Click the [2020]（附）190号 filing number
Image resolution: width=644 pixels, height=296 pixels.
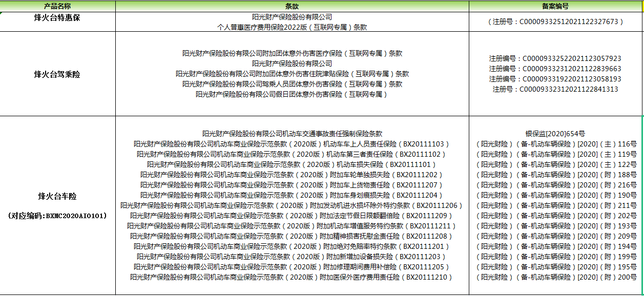tap(555, 195)
